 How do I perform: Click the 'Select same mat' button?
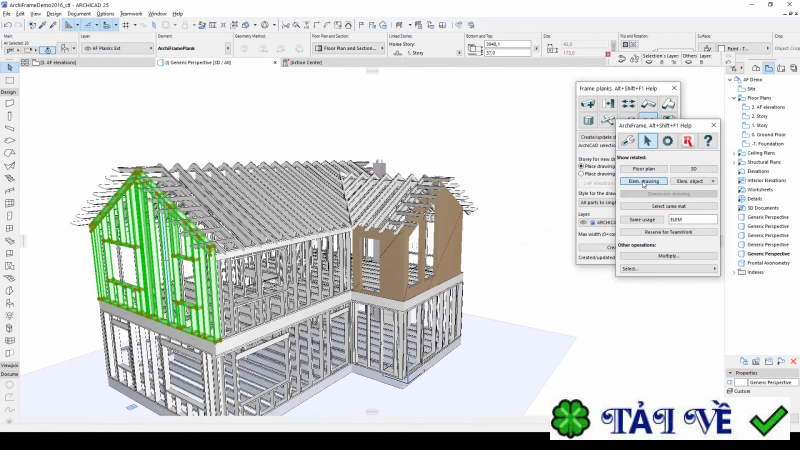click(667, 205)
